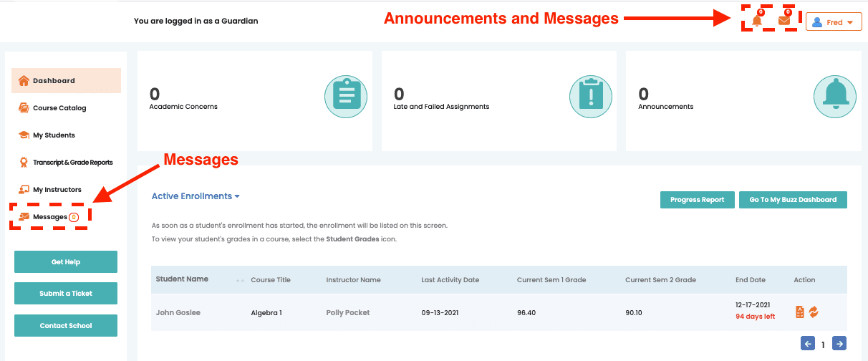
Task: Click student name John Goslee
Action: [178, 313]
